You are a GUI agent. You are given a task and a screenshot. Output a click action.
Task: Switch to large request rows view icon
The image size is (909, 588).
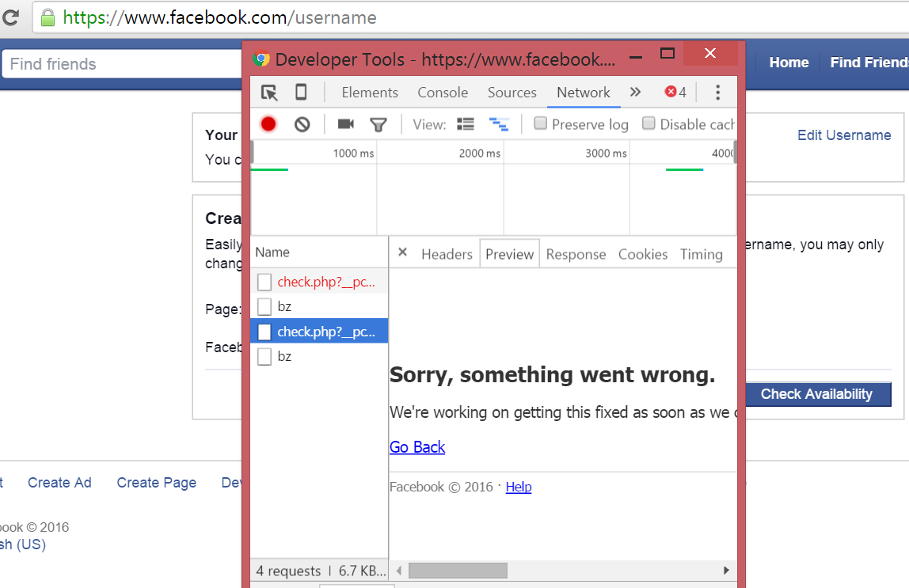click(x=466, y=124)
